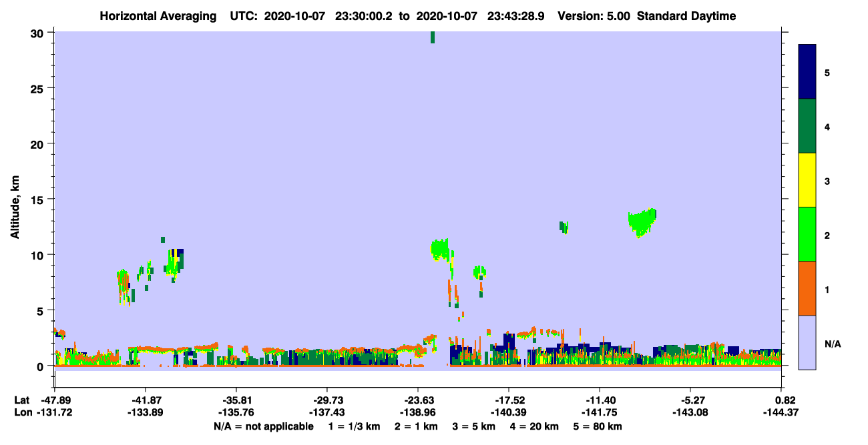Click longitude value '-133.89'

pos(145,413)
